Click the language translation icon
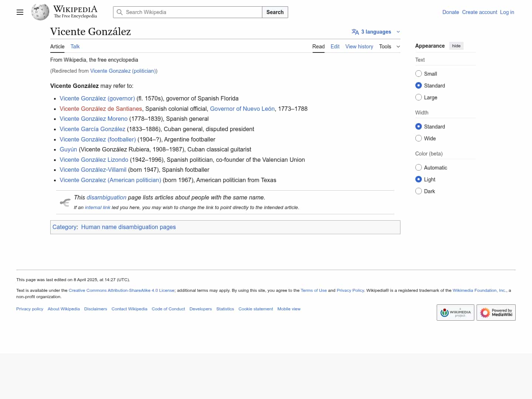The image size is (532, 399). pos(355,32)
